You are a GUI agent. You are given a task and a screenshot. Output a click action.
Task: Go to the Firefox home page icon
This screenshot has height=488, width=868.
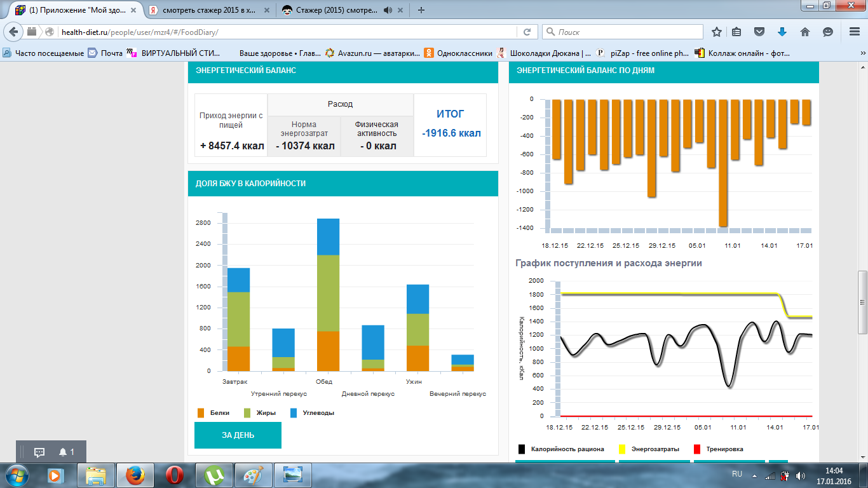tap(804, 32)
